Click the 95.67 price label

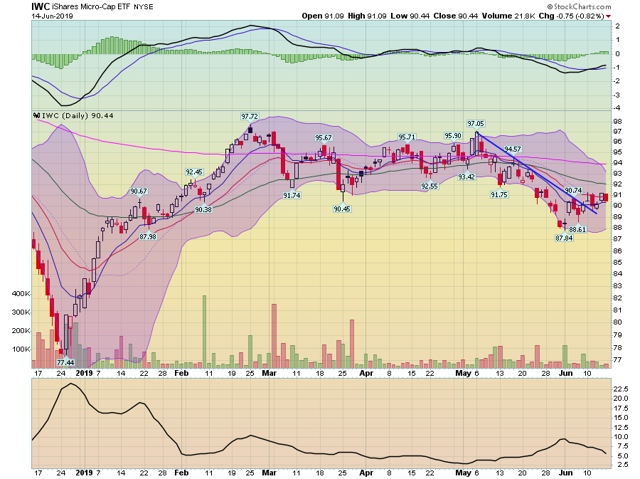(x=323, y=137)
